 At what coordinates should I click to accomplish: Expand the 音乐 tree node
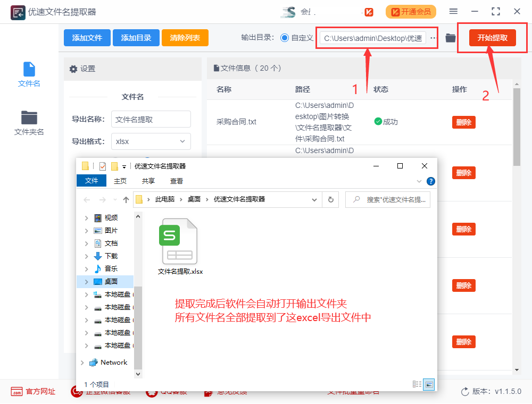[x=86, y=269]
